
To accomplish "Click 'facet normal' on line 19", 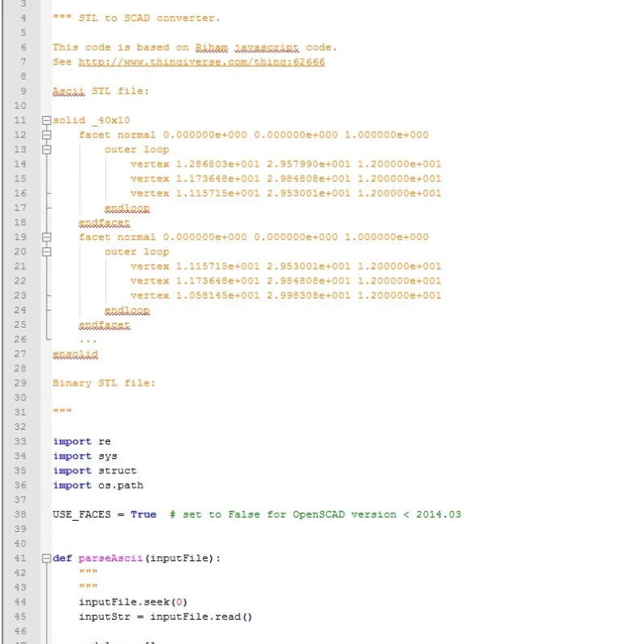I will (117, 237).
